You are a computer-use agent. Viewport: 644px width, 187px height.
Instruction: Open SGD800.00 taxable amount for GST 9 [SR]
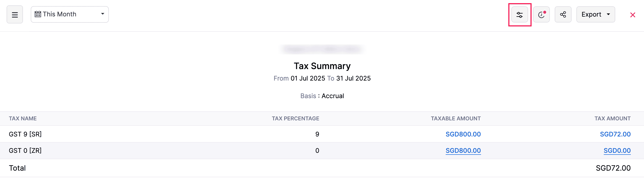click(x=463, y=134)
